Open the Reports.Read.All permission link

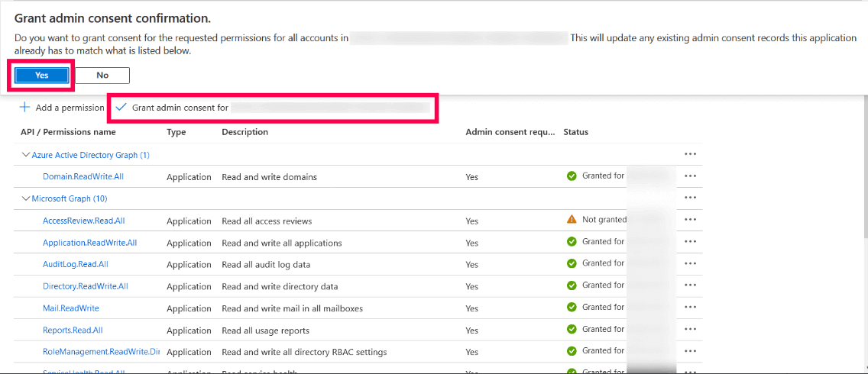pyautogui.click(x=73, y=330)
